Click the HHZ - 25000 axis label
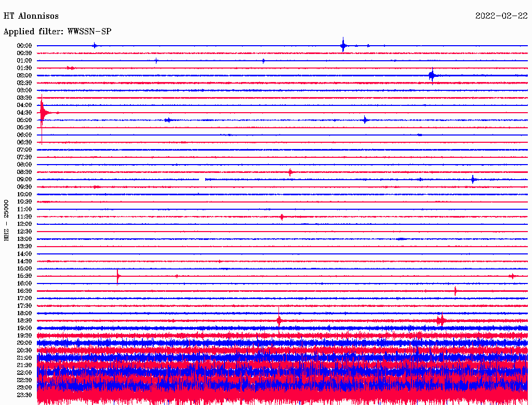 (x=6, y=220)
